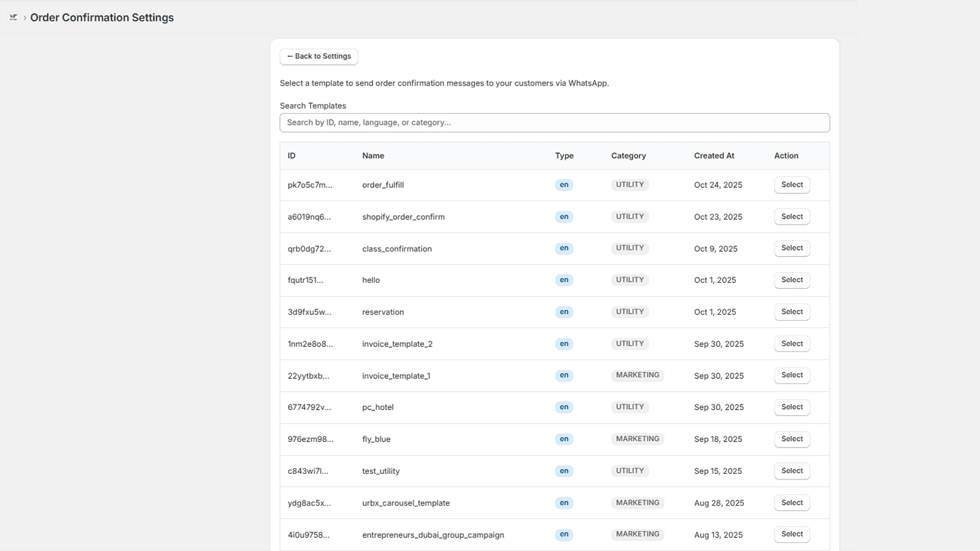Select the pc_hotel template
This screenshot has height=551, width=980.
[x=792, y=407]
